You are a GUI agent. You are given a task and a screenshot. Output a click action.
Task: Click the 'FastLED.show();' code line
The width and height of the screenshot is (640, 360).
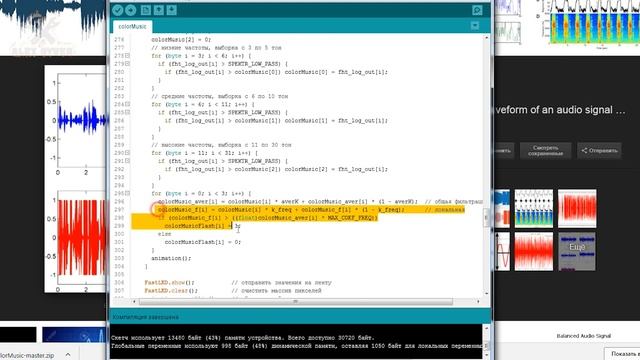[x=169, y=282]
